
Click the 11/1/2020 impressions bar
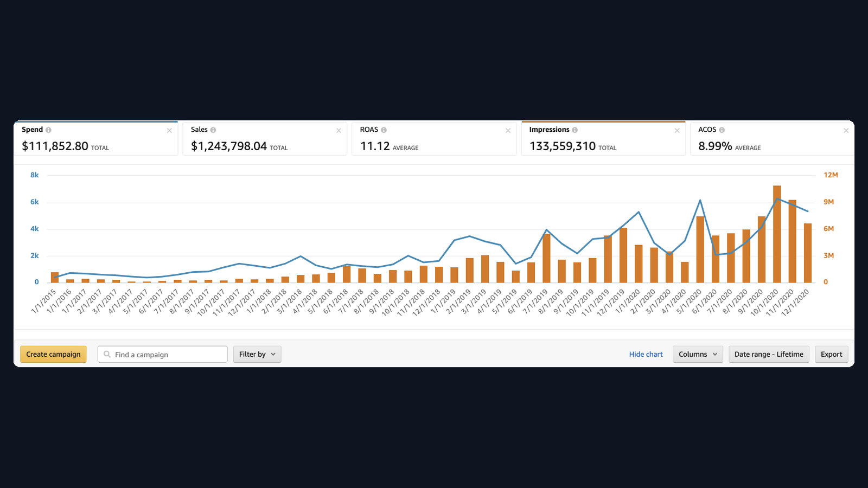792,241
